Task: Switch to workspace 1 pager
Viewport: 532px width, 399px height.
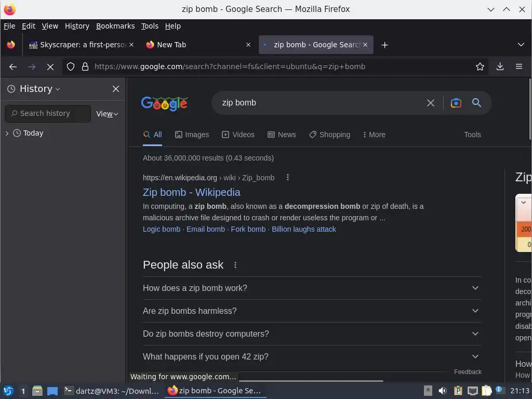Action: point(23,391)
